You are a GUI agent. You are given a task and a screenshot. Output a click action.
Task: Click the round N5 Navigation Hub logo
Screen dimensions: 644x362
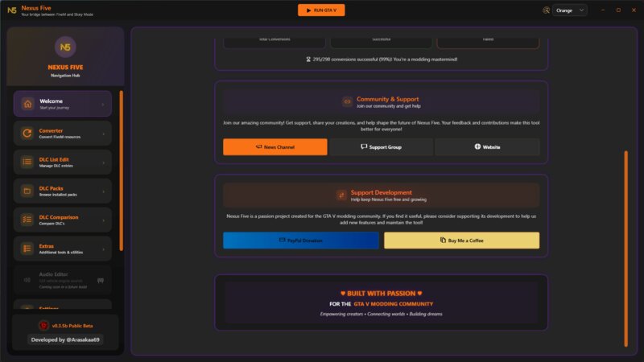(x=64, y=47)
